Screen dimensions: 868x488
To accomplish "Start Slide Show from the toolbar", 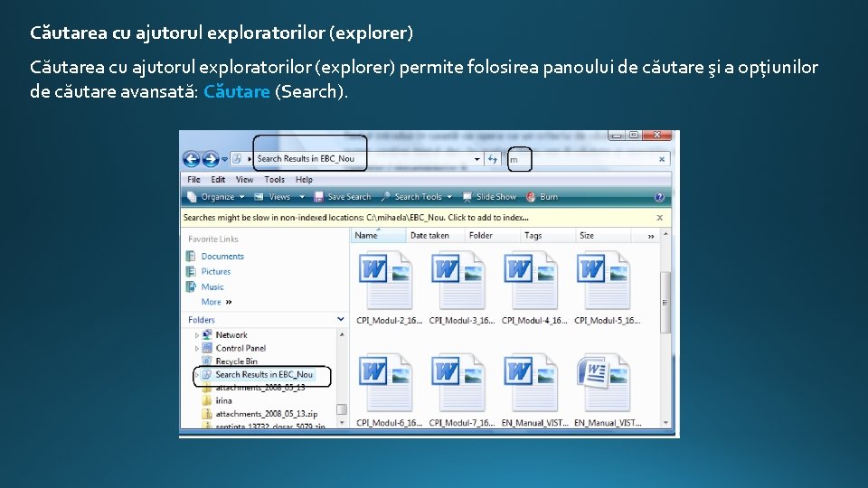I will (x=489, y=197).
